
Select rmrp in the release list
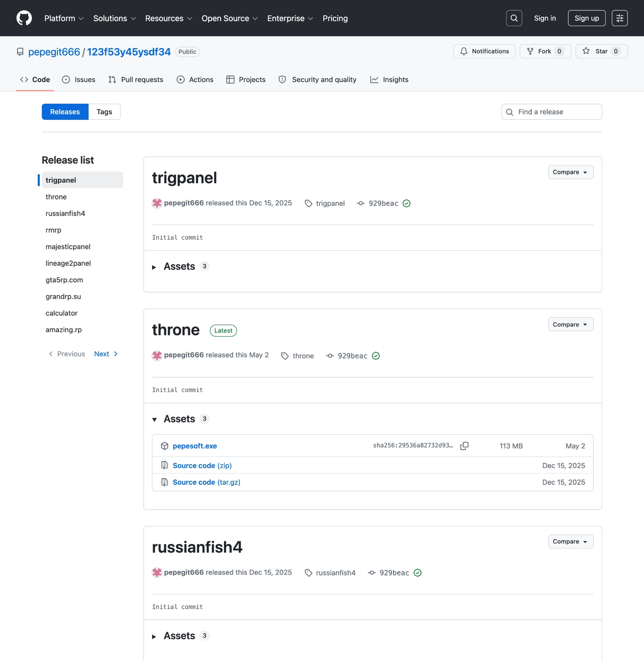(82, 230)
